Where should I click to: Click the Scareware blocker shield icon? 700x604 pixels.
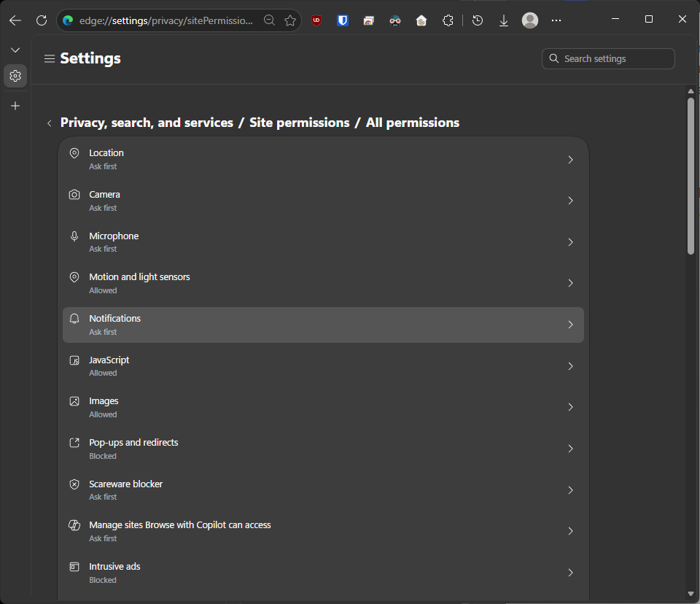tap(74, 484)
